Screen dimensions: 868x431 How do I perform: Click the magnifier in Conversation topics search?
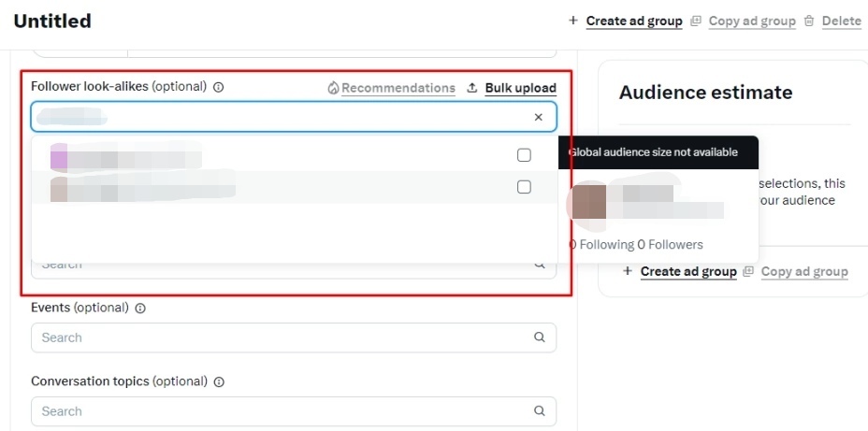pyautogui.click(x=539, y=411)
